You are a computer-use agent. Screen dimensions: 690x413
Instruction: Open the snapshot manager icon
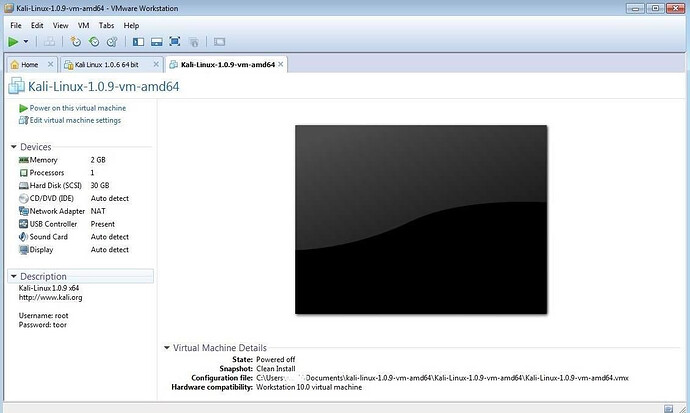(112, 42)
